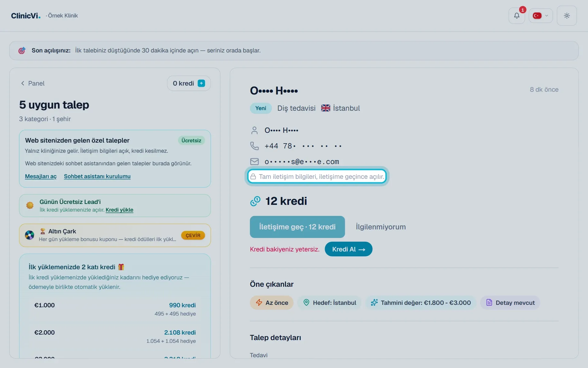
Task: Click the Tahmini değer chip
Action: pyautogui.click(x=420, y=303)
